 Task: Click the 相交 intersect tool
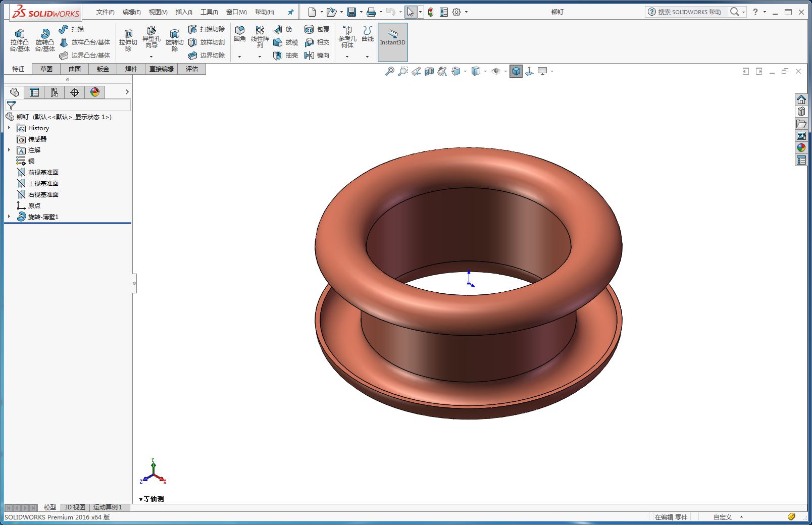[317, 42]
